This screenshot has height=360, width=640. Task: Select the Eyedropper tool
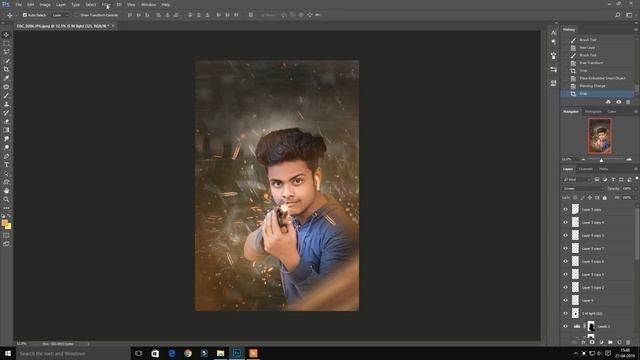[x=6, y=78]
